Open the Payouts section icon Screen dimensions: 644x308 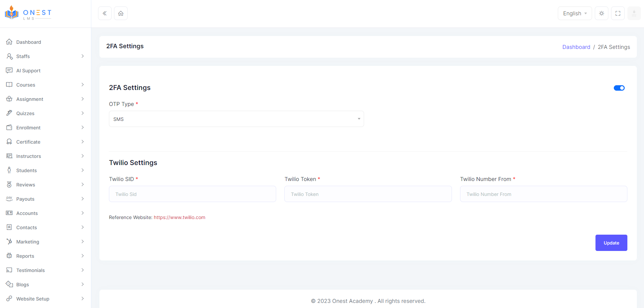tap(10, 199)
